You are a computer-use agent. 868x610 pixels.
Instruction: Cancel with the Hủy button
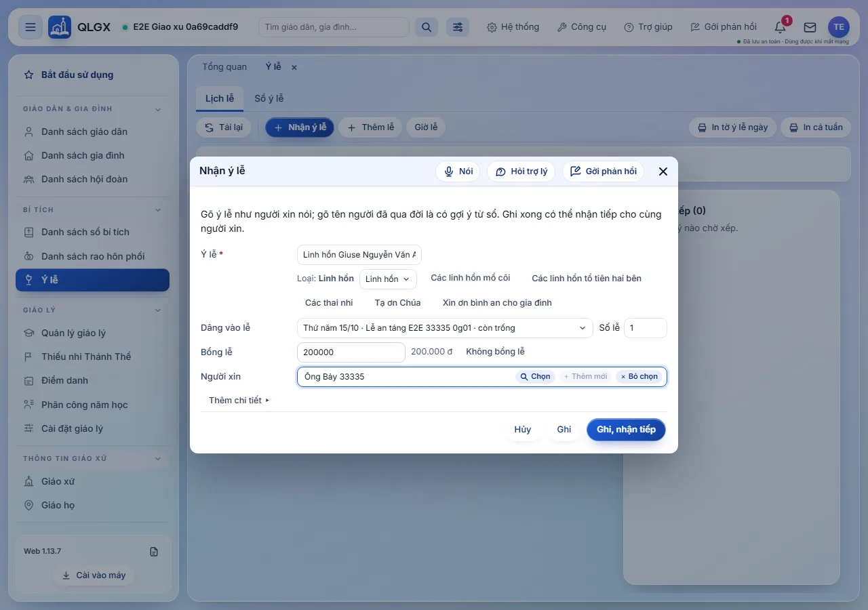[x=523, y=430]
